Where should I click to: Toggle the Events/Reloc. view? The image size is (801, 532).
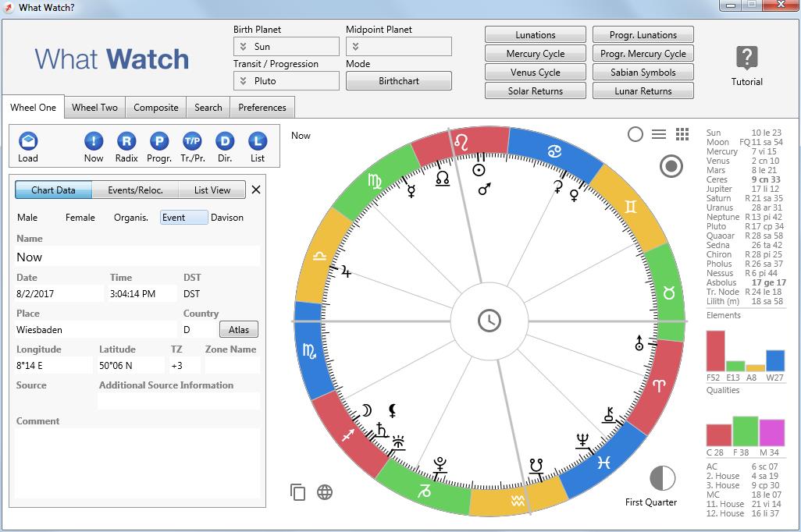pos(135,190)
